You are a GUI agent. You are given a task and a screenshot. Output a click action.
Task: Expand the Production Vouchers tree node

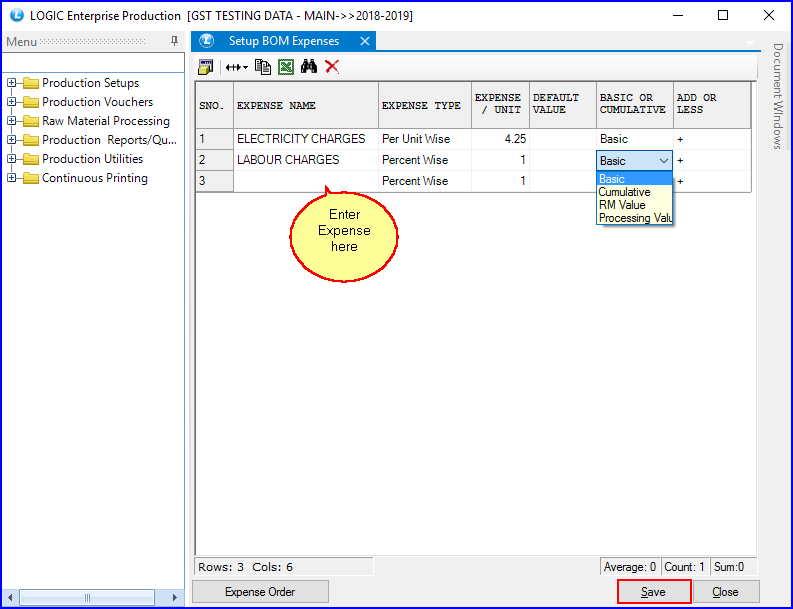click(11, 102)
